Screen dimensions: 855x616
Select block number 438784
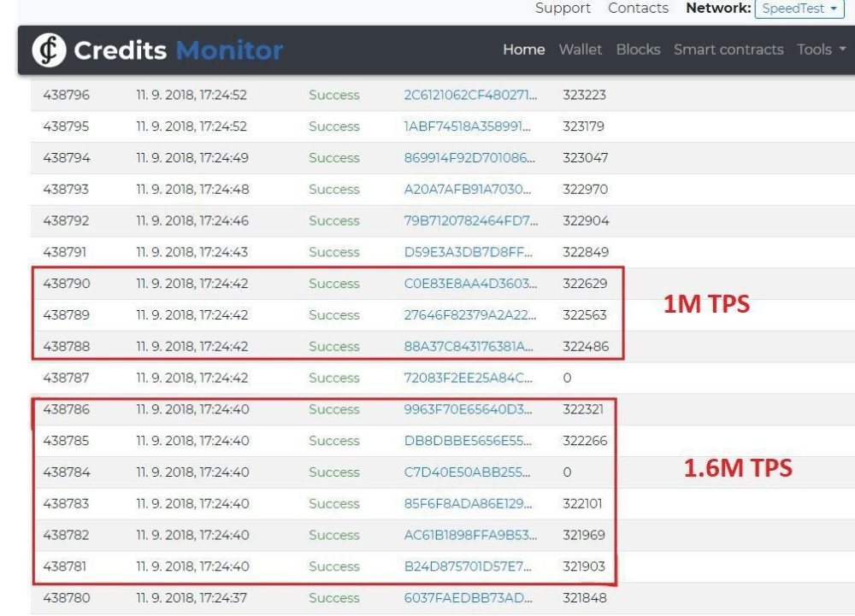[x=66, y=472]
